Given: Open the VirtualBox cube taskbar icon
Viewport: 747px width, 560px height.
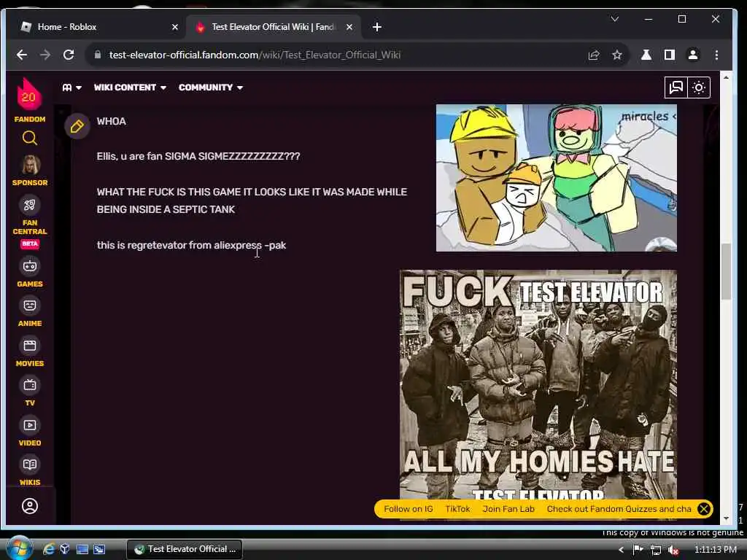Looking at the screenshot, I should pyautogui.click(x=65, y=549).
